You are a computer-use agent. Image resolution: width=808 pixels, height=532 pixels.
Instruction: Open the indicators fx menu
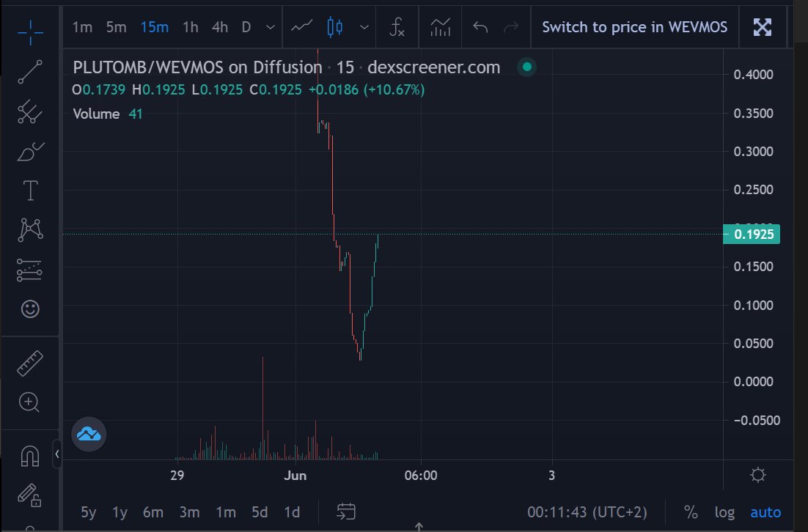tap(397, 27)
